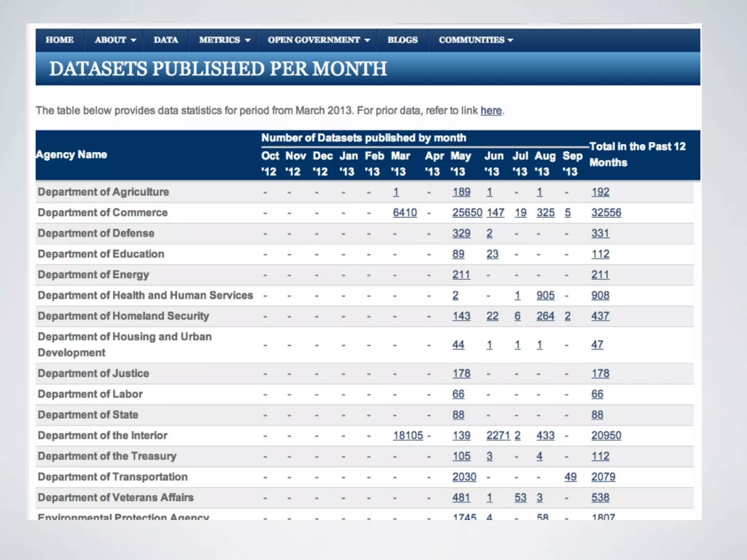Open Interior Mar '13 value 18105
The image size is (747, 560).
point(408,435)
